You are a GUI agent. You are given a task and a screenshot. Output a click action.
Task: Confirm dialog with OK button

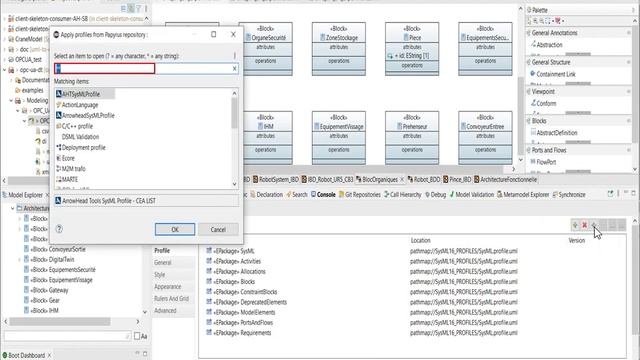point(175,229)
